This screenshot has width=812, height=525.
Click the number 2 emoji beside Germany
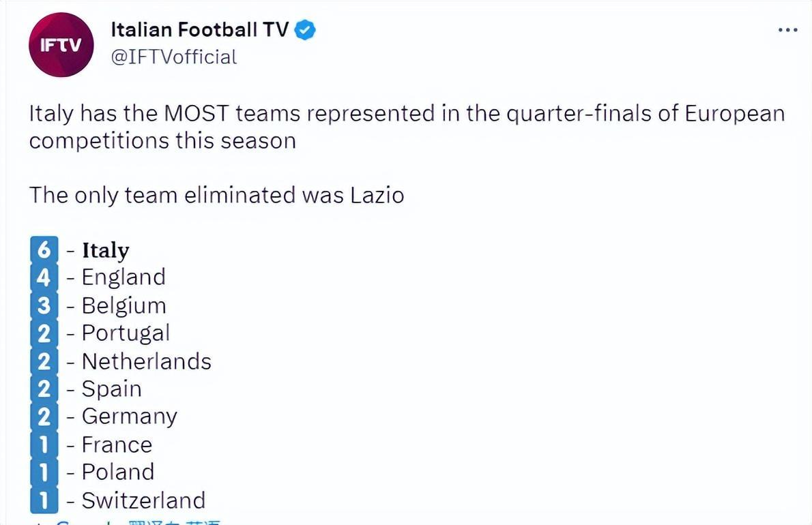coord(44,417)
